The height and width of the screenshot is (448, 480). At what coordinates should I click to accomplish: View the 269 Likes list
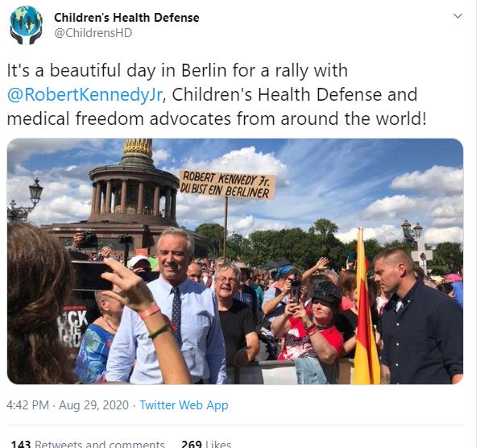tap(206, 444)
